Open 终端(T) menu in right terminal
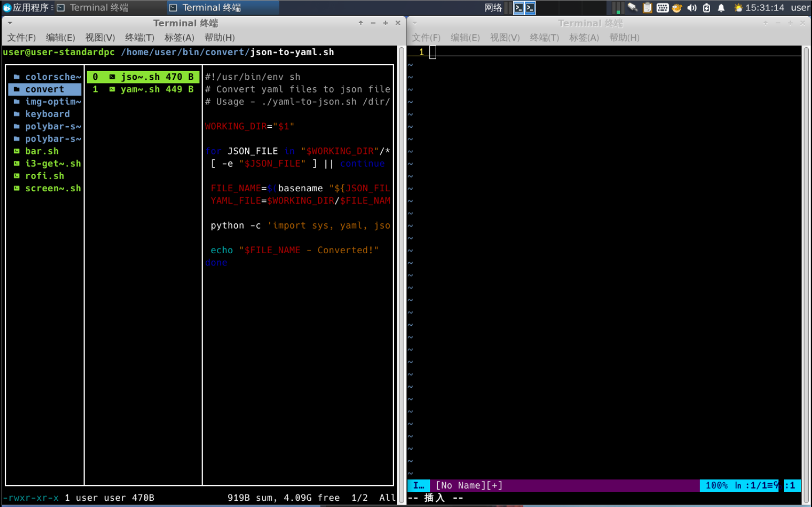Viewport: 812px width, 507px height. 544,37
